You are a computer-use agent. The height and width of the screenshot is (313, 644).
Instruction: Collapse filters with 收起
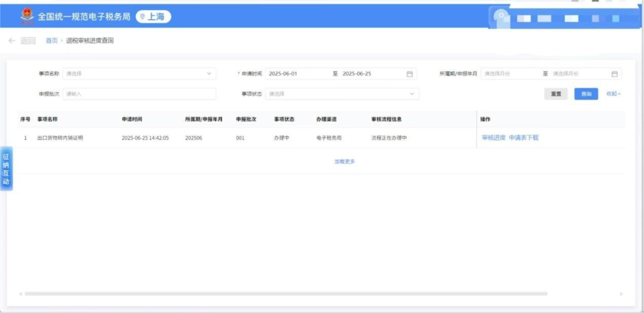(x=614, y=94)
